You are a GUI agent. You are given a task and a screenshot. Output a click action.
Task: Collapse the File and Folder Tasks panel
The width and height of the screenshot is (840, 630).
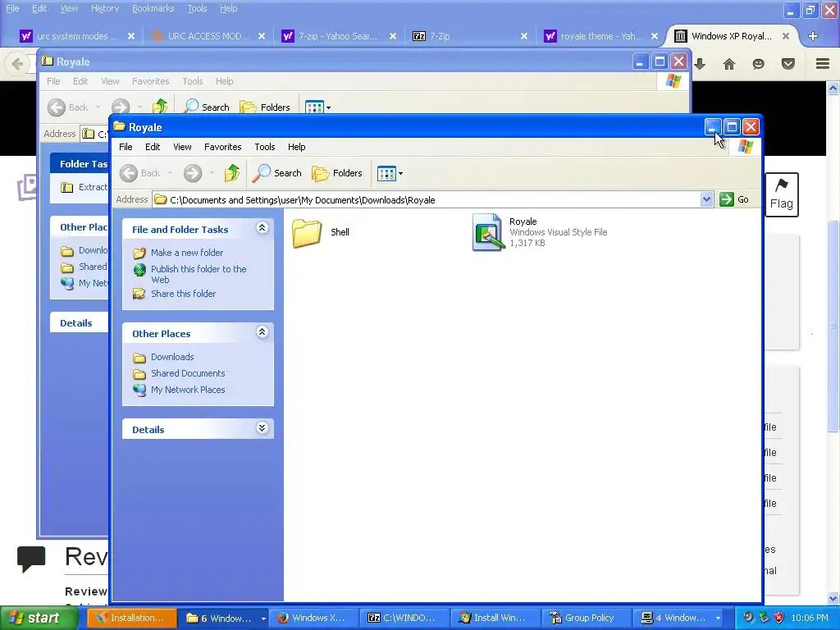262,228
